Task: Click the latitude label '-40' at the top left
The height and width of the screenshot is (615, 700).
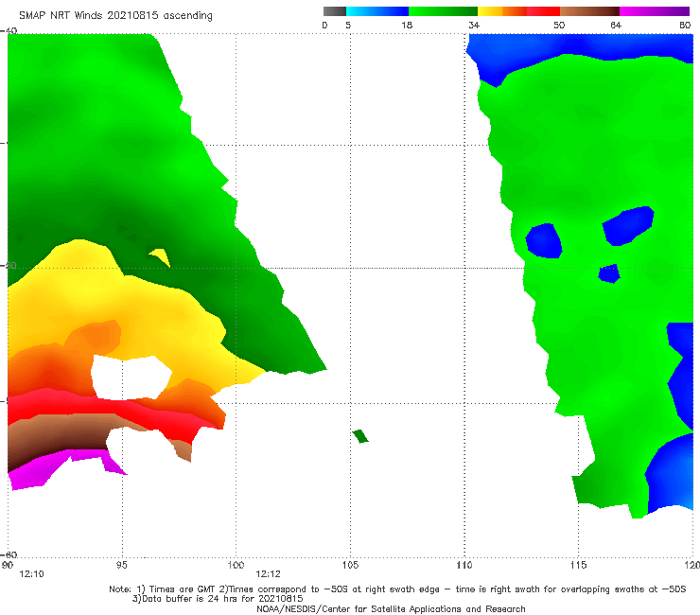Action: pyautogui.click(x=9, y=31)
